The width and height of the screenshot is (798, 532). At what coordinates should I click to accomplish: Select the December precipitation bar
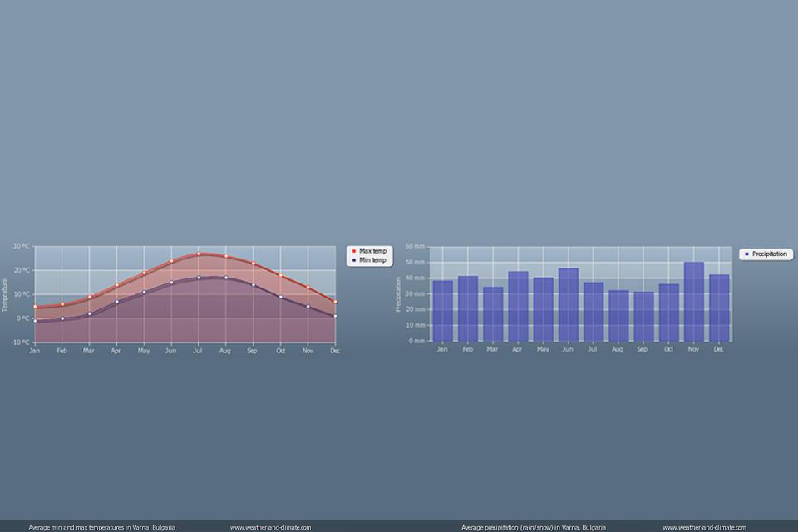click(719, 308)
